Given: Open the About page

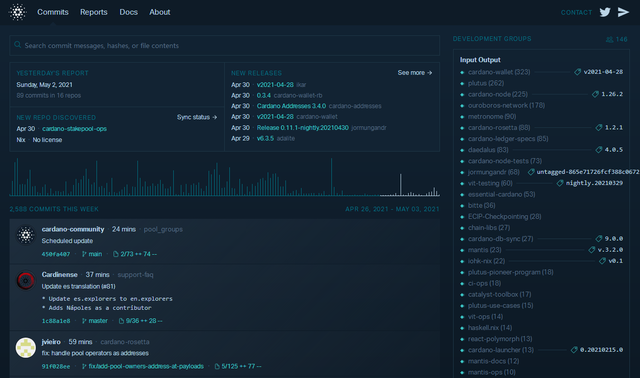Looking at the screenshot, I should tap(160, 12).
